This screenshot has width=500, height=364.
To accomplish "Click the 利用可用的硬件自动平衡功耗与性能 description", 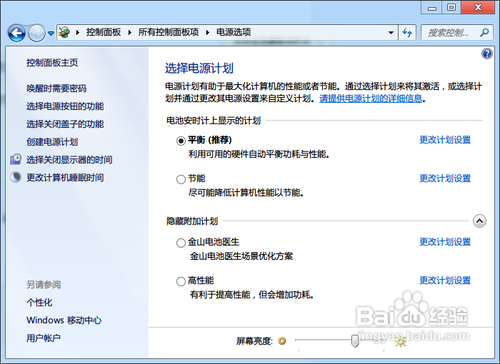I will tap(259, 154).
